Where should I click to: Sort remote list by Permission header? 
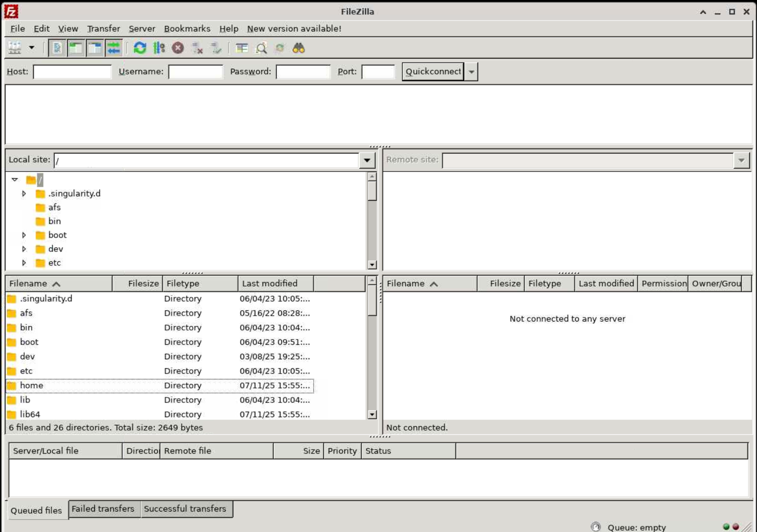click(x=663, y=283)
